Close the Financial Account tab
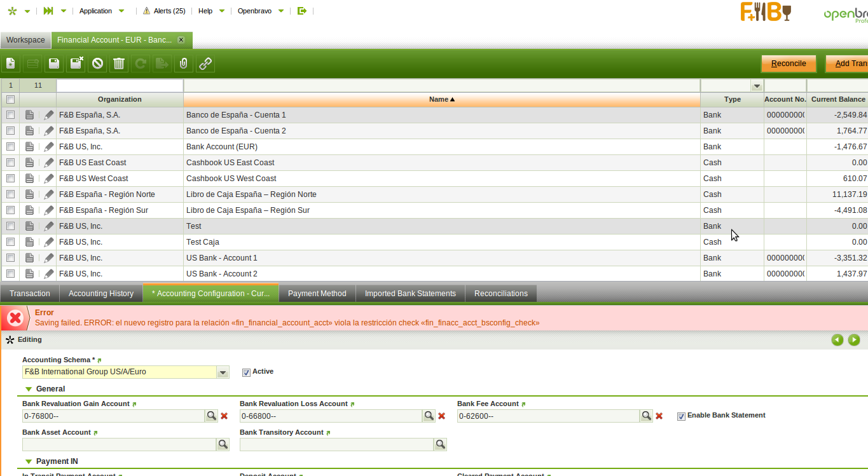868x476 pixels. (x=181, y=40)
